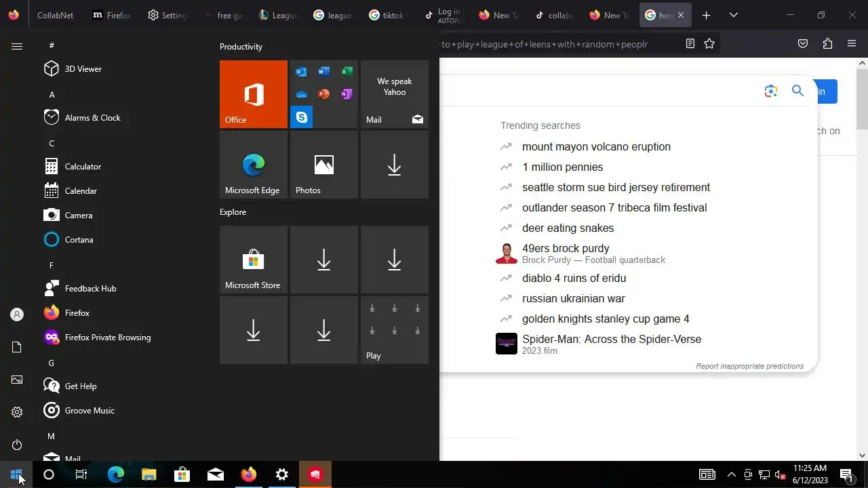Image resolution: width=868 pixels, height=488 pixels.
Task: Expand the list all tabs dropdown
Action: [733, 15]
